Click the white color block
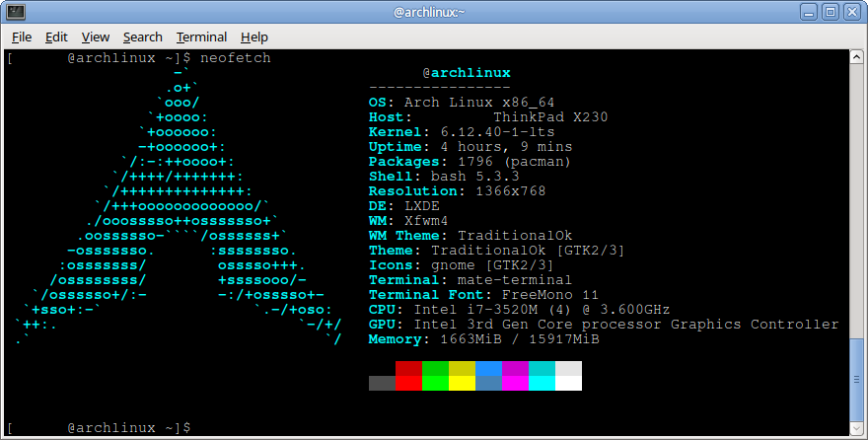 coord(568,383)
